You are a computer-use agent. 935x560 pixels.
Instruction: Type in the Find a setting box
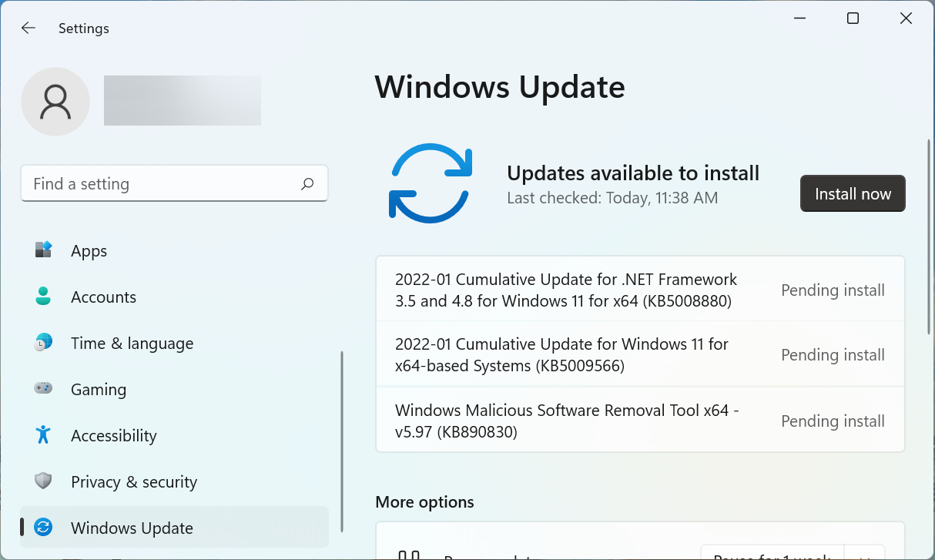tap(162, 184)
